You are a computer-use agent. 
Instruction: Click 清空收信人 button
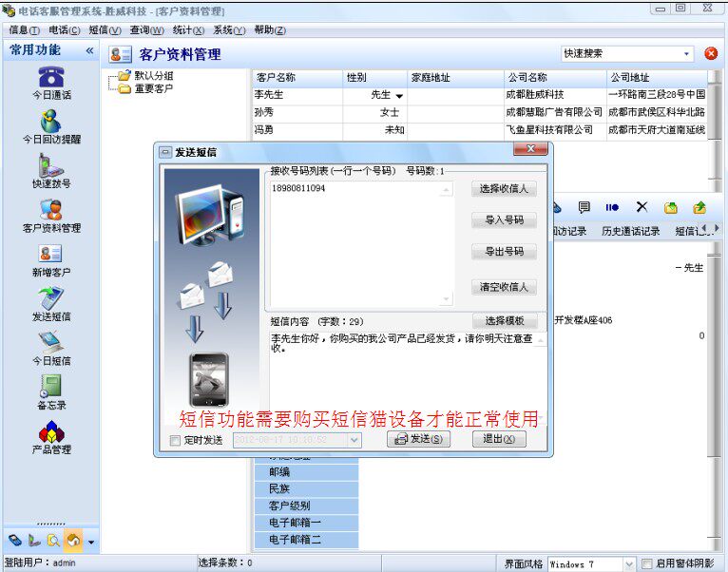click(505, 287)
